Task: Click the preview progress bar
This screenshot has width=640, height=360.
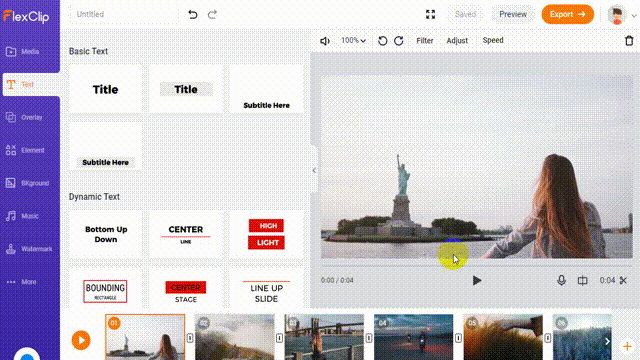Action: click(x=476, y=265)
